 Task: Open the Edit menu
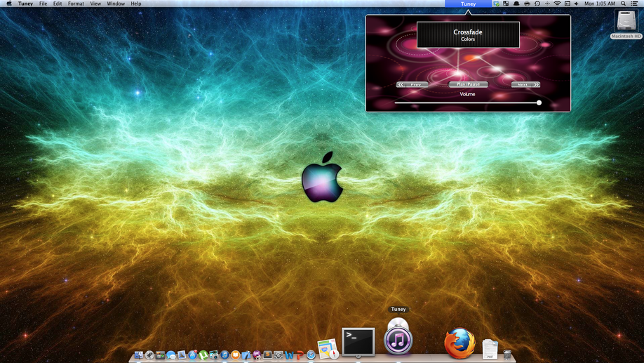pyautogui.click(x=58, y=4)
